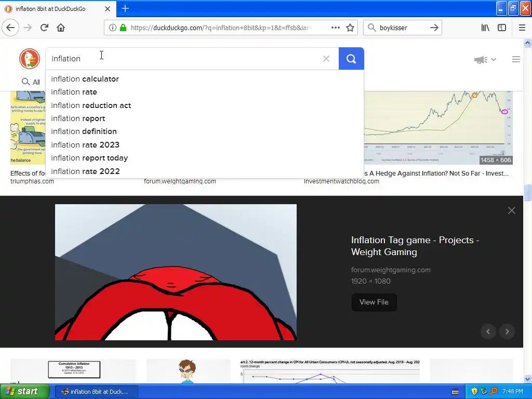Open Inflation Tag game title link

click(x=415, y=246)
